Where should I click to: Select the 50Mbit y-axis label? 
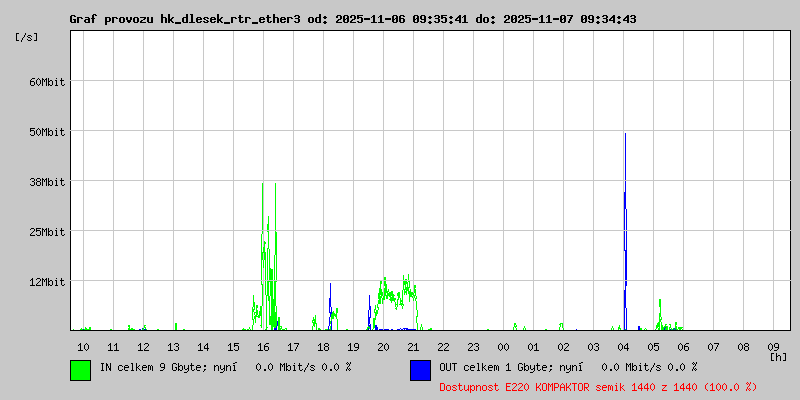[46, 131]
